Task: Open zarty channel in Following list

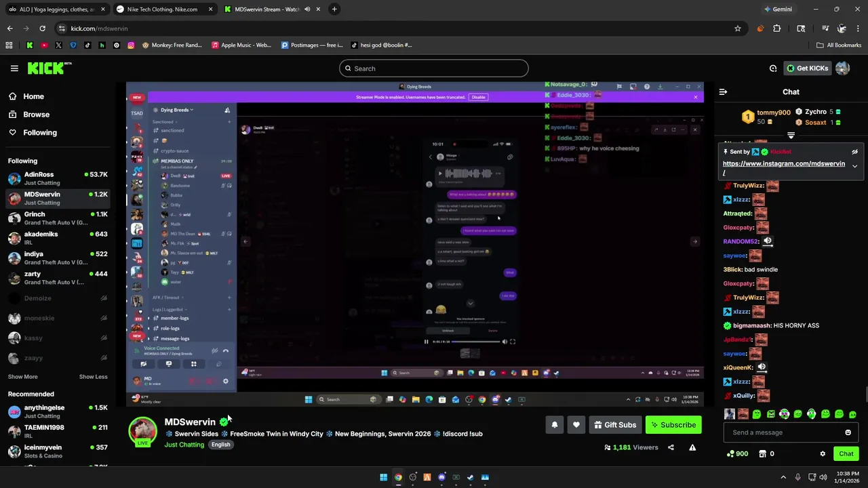Action: pos(58,278)
